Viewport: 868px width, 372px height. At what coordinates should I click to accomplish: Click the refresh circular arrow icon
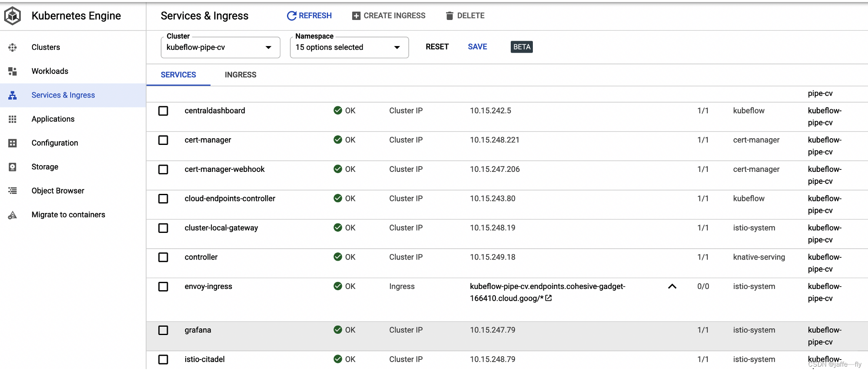click(x=292, y=16)
